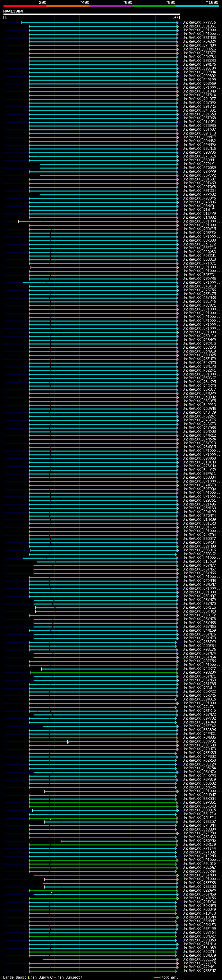222x980 pixels.
Task: Select the UniRef100_C4N159 label
Action: 199,631
